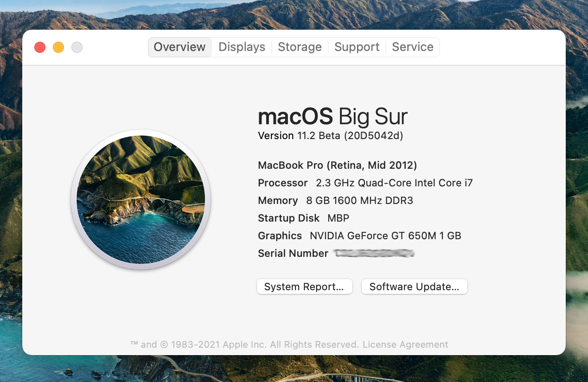
Task: Select the Service tab
Action: pyautogui.click(x=413, y=47)
